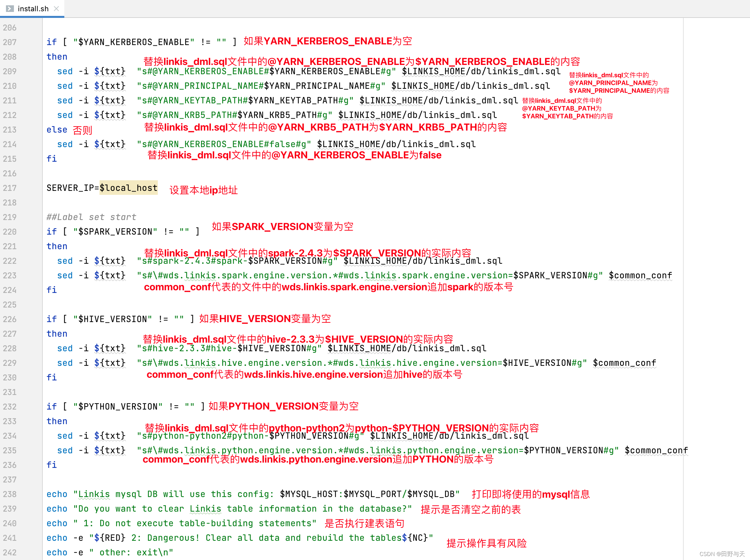Click the then keyword on line 208
This screenshot has height=560, width=750.
click(57, 57)
